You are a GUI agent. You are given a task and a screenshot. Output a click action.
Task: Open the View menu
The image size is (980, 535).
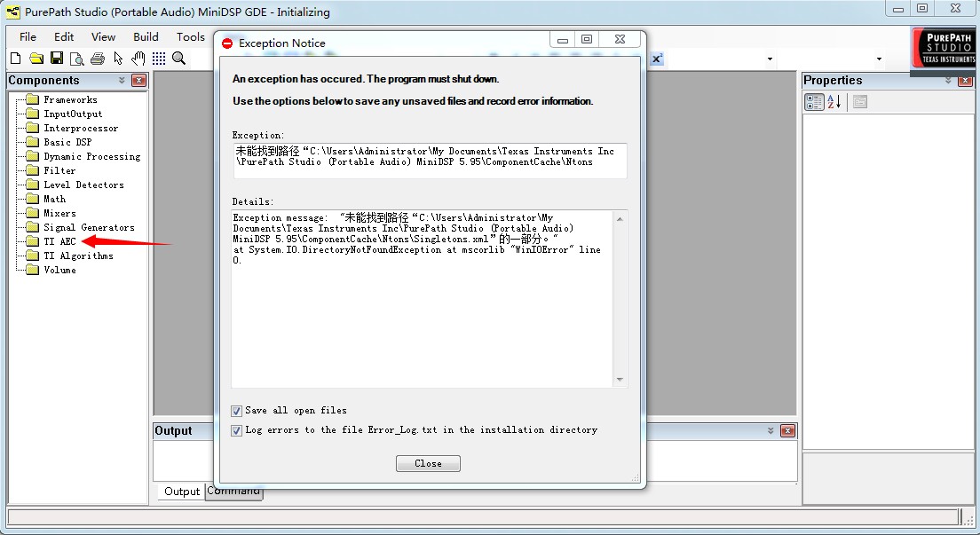pos(103,37)
